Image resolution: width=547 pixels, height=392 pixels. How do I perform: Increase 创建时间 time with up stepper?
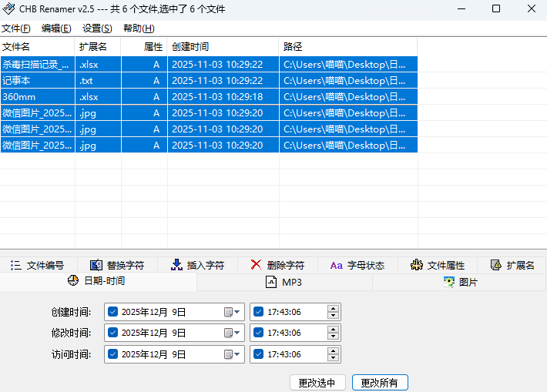pyautogui.click(x=333, y=308)
